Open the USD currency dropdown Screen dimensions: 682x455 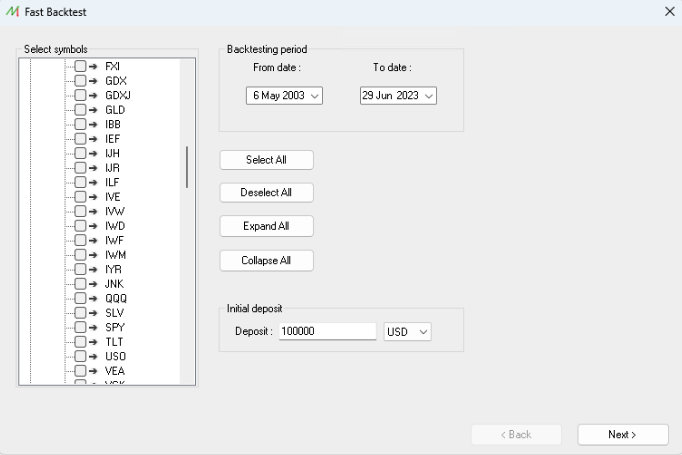(407, 331)
